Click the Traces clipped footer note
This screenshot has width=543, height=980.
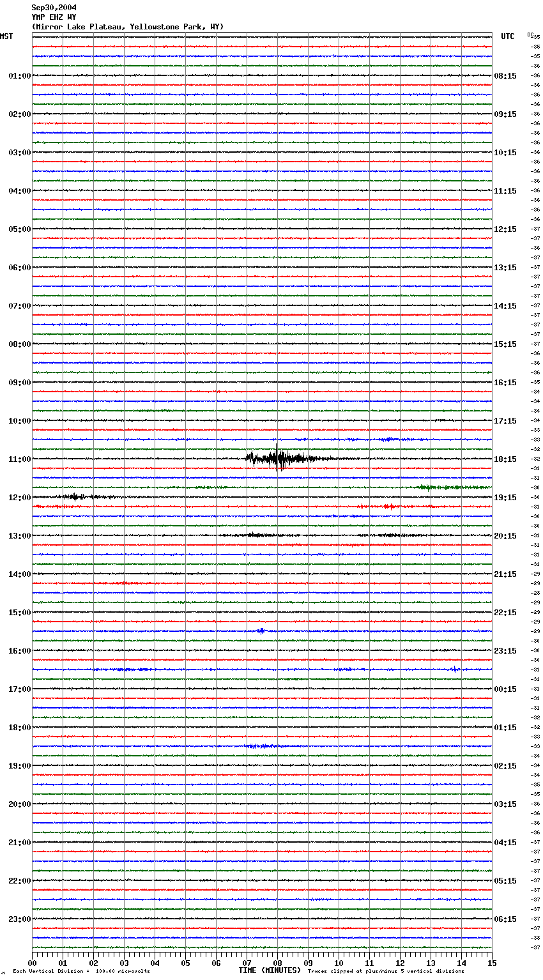(386, 972)
